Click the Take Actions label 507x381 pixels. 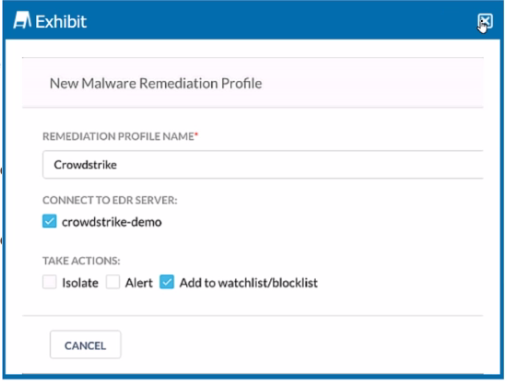pyautogui.click(x=81, y=261)
